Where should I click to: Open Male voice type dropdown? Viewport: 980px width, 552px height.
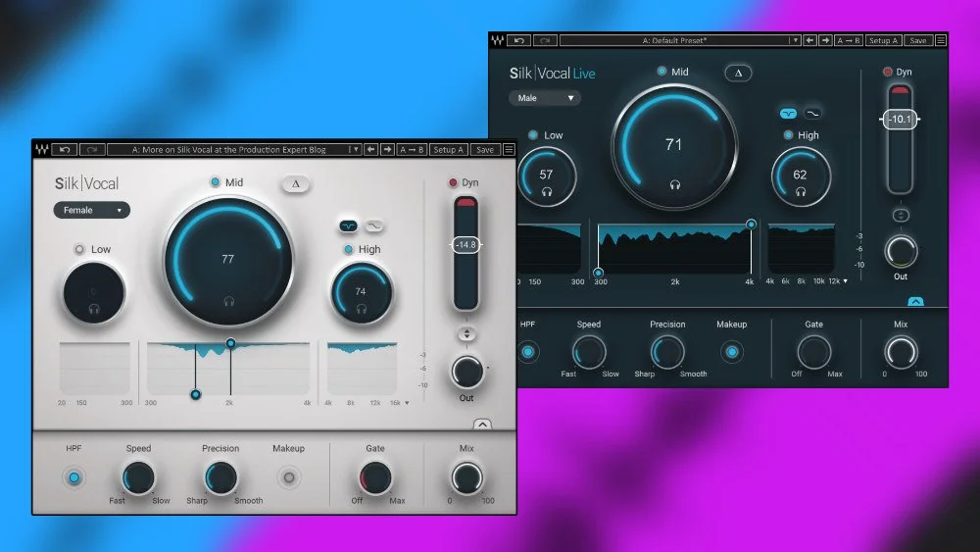click(x=544, y=98)
